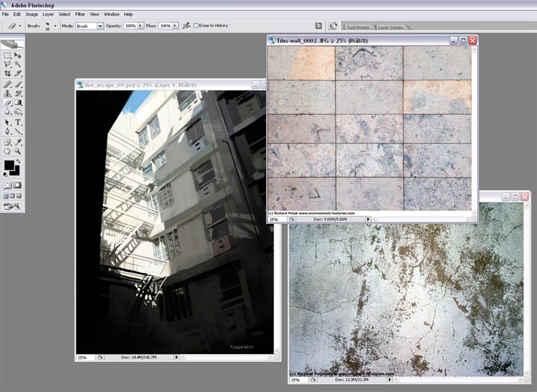537x392 pixels.
Task: Select the Crop tool
Action: (8, 74)
